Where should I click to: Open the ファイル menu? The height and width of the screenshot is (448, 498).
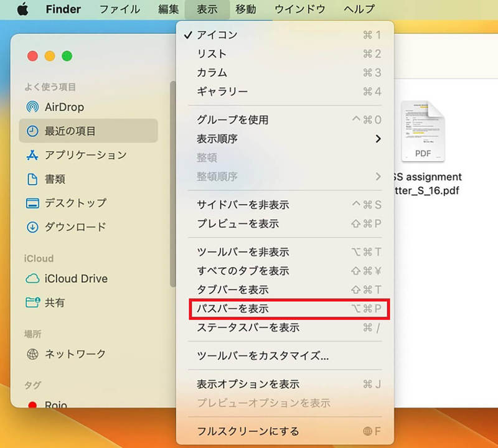(x=120, y=9)
